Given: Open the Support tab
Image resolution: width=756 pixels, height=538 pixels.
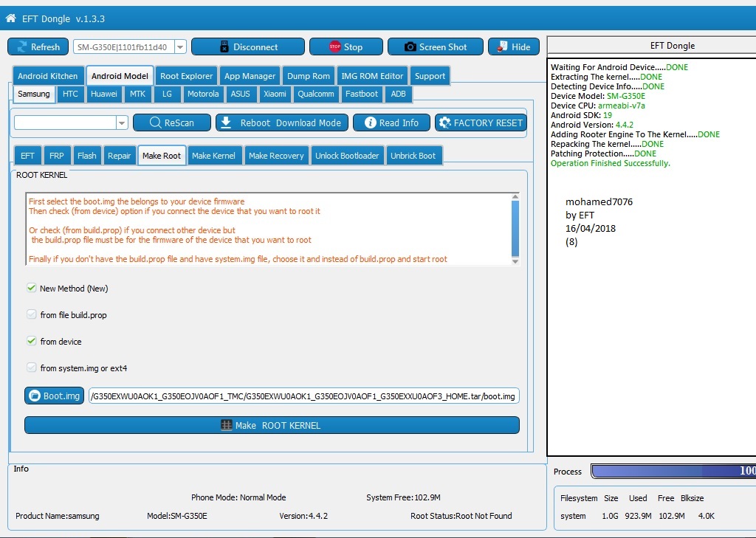Looking at the screenshot, I should (x=430, y=76).
